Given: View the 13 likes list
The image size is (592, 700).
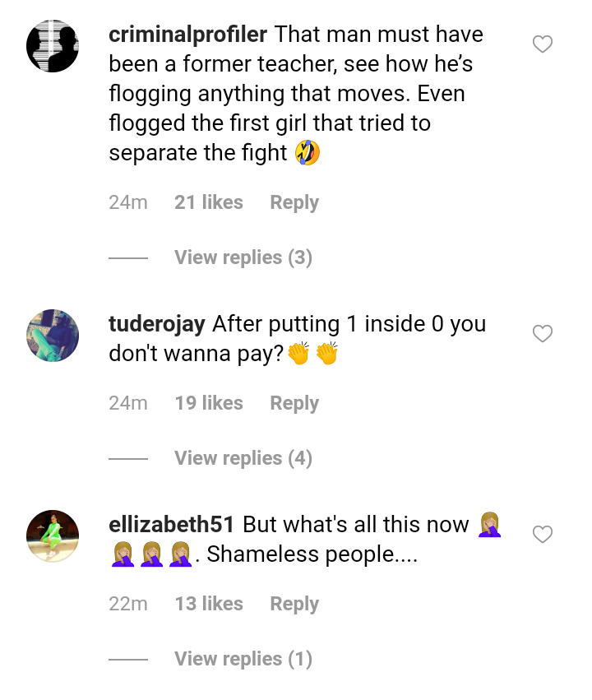Looking at the screenshot, I should pos(209,604).
